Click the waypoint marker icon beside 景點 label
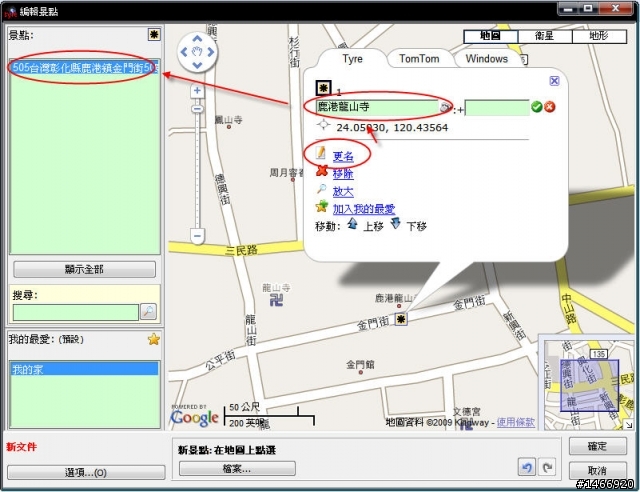The height and width of the screenshot is (492, 640). pos(154,34)
